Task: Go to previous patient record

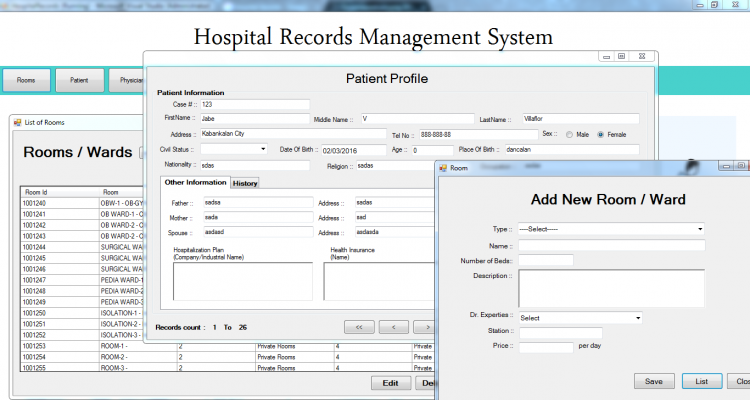Action: coord(394,327)
